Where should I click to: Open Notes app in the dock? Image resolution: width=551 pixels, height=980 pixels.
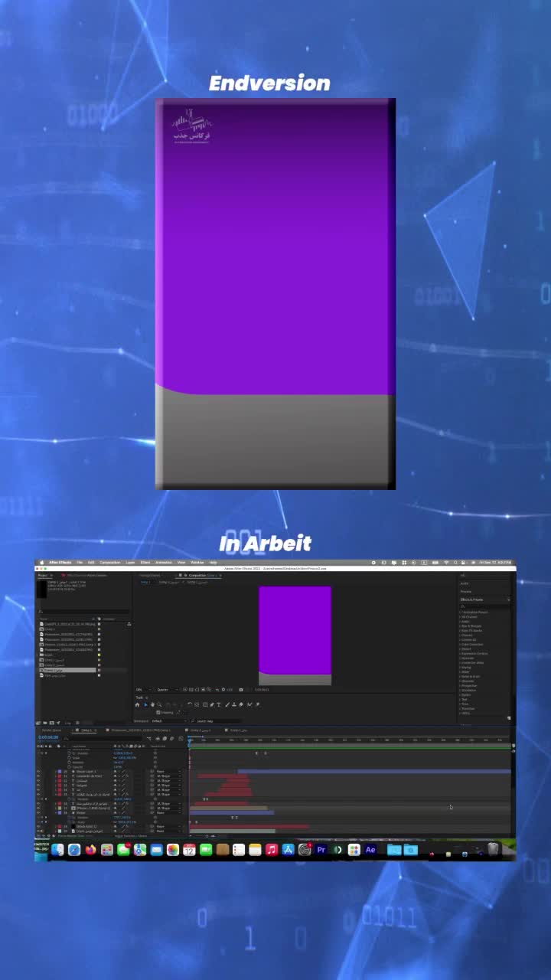pos(255,850)
